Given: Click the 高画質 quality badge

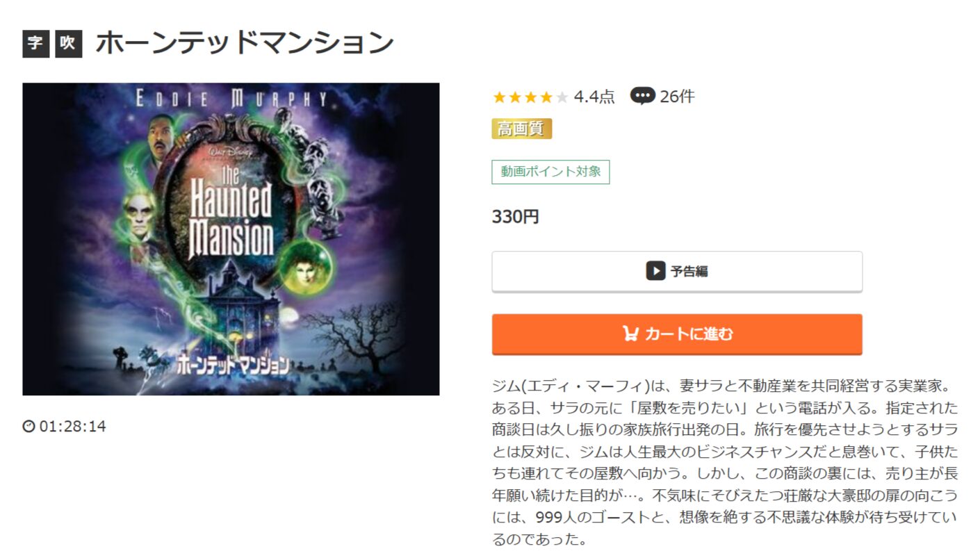Looking at the screenshot, I should [521, 129].
